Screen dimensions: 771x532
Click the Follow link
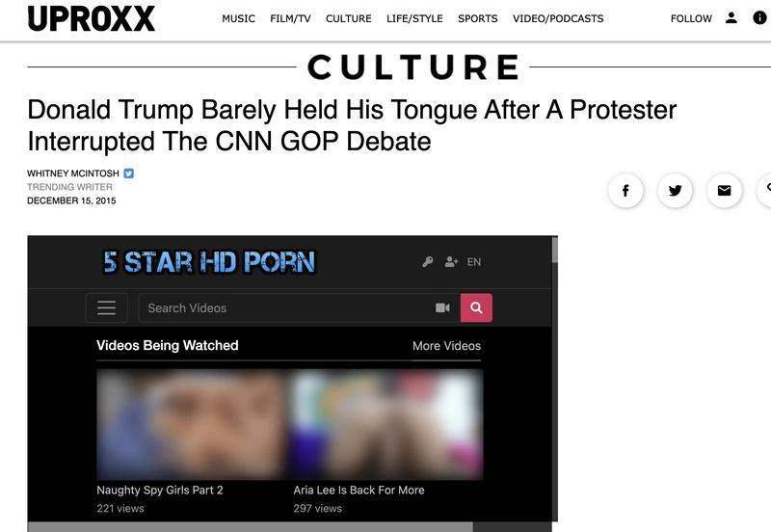coord(691,18)
